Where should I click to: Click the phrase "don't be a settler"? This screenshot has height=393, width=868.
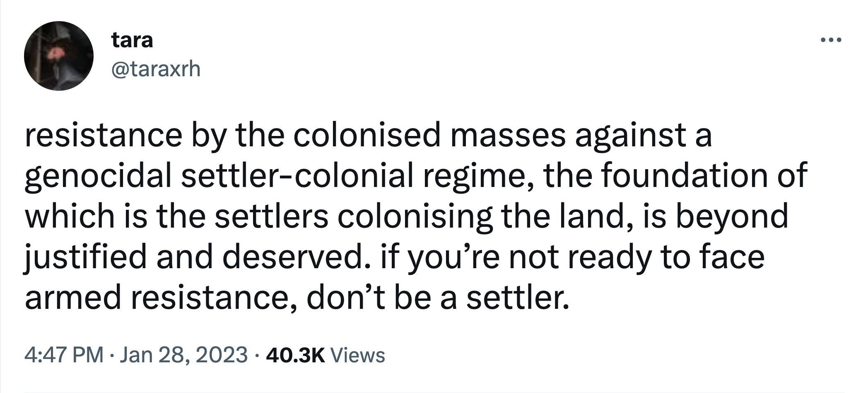click(438, 298)
